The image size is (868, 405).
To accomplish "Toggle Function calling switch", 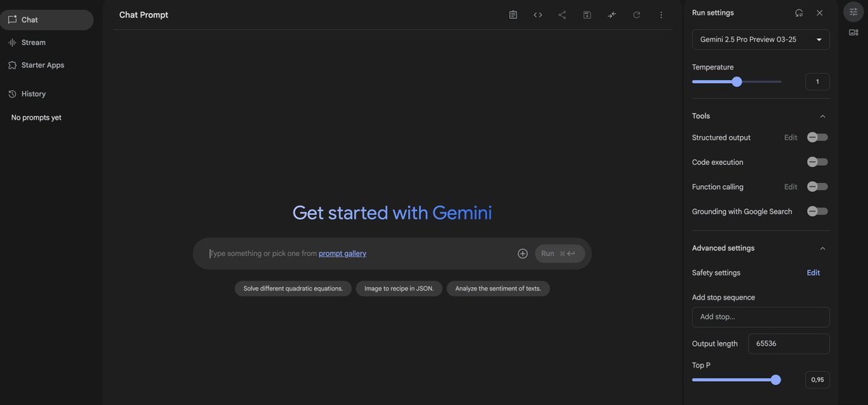I will click(817, 187).
